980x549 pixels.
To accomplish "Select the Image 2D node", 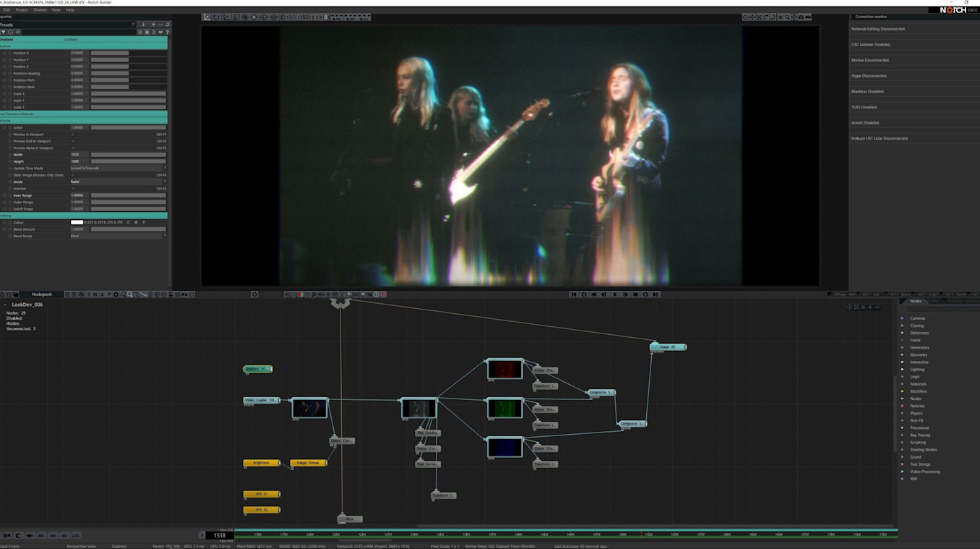I will (x=667, y=347).
